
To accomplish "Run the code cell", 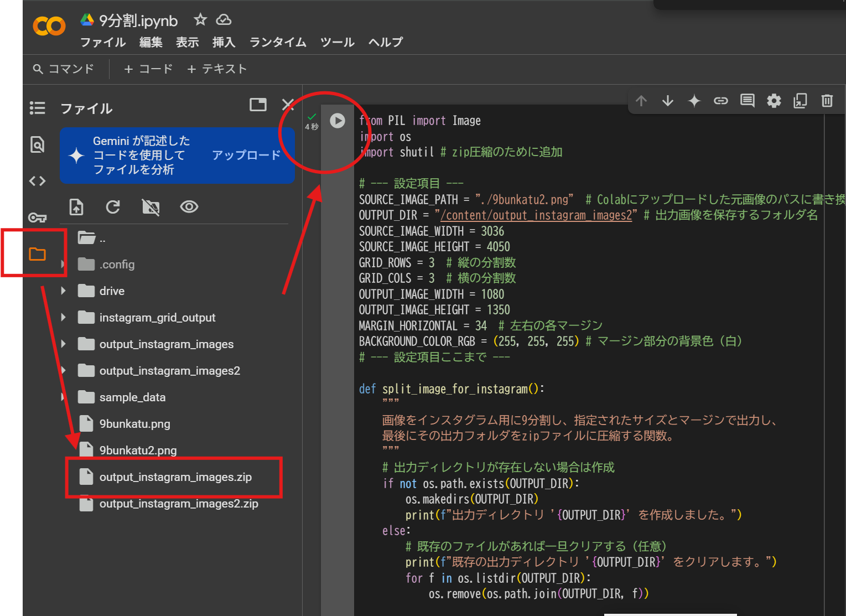I will [338, 120].
